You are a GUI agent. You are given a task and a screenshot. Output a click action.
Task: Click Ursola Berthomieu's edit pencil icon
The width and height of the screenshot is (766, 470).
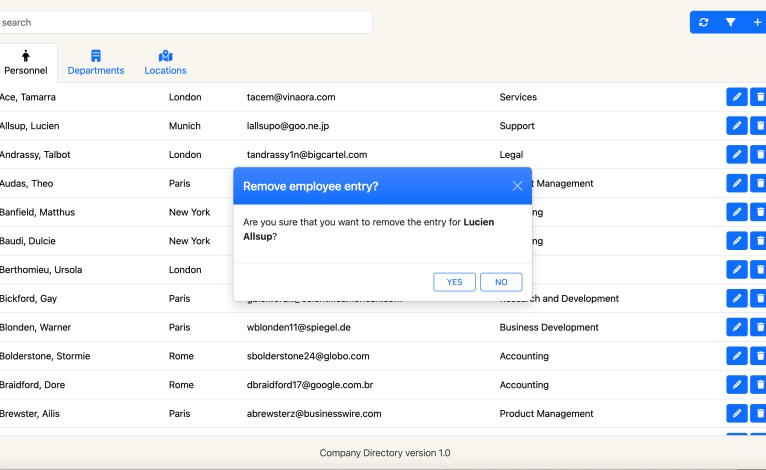[x=736, y=270]
